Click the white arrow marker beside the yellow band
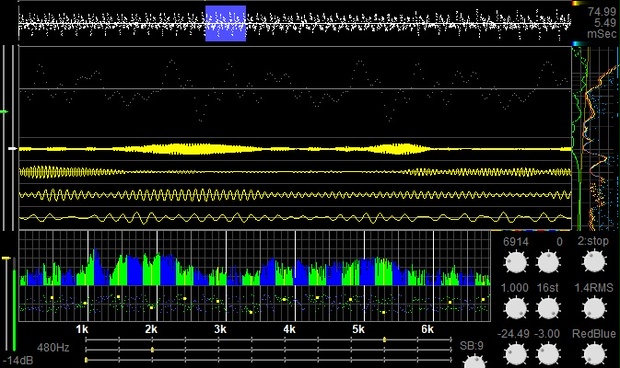The height and width of the screenshot is (368, 620). [13, 149]
